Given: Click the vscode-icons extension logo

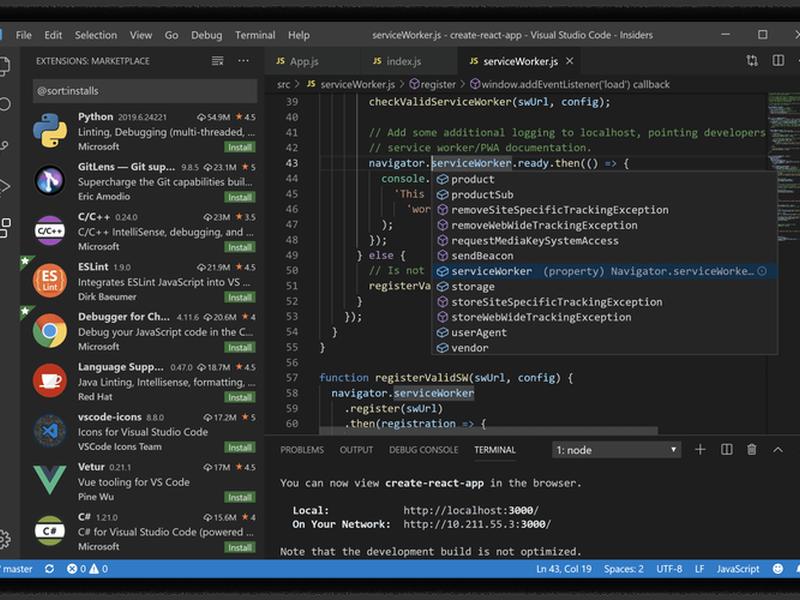Looking at the screenshot, I should (49, 431).
